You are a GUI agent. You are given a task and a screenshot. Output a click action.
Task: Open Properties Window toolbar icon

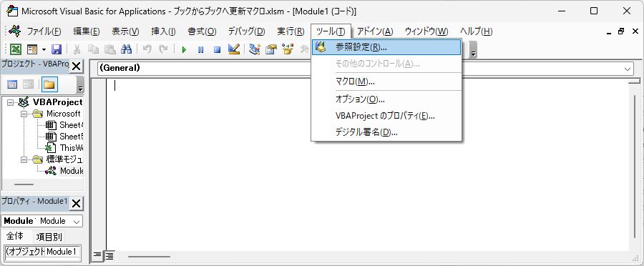271,49
